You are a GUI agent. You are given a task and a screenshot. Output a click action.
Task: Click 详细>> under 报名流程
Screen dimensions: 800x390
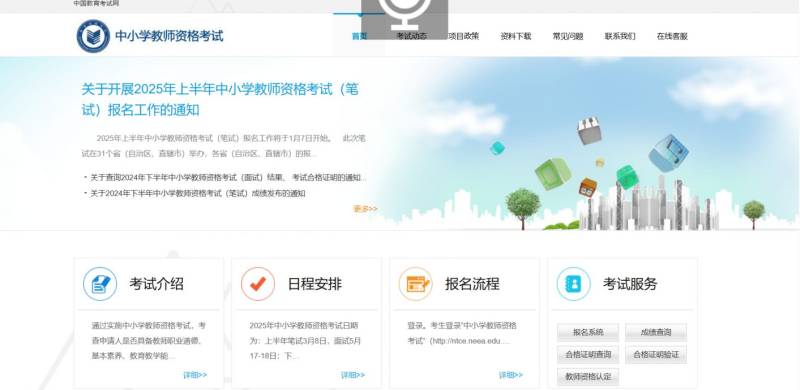(x=511, y=375)
